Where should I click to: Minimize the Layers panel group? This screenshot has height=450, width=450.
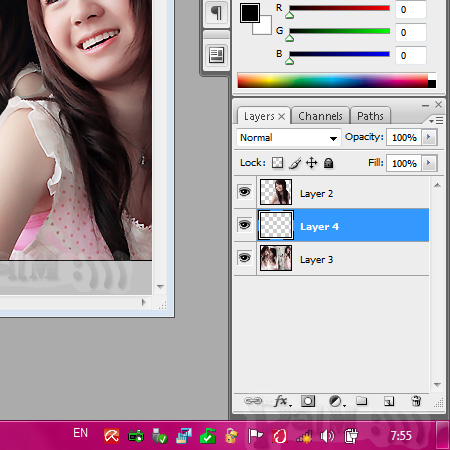point(425,105)
